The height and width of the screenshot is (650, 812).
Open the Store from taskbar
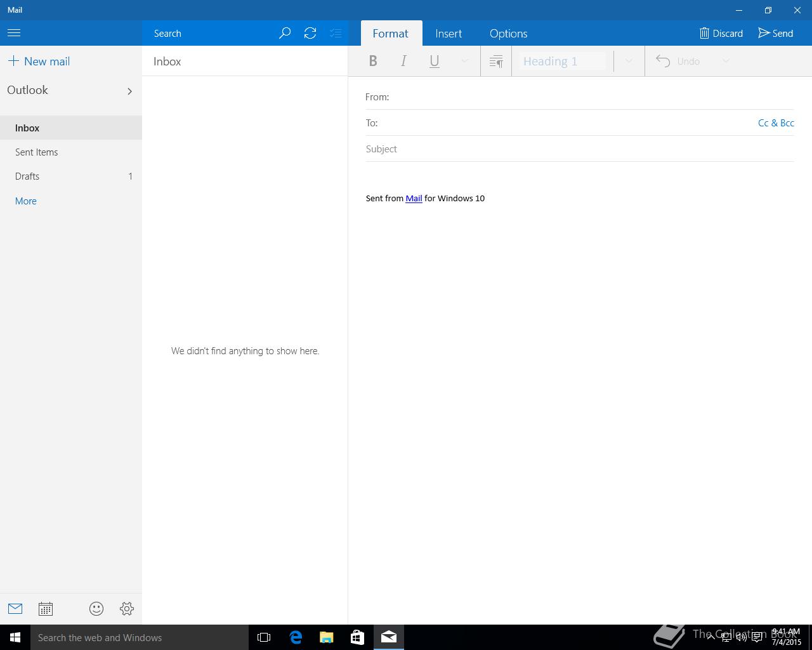click(357, 637)
